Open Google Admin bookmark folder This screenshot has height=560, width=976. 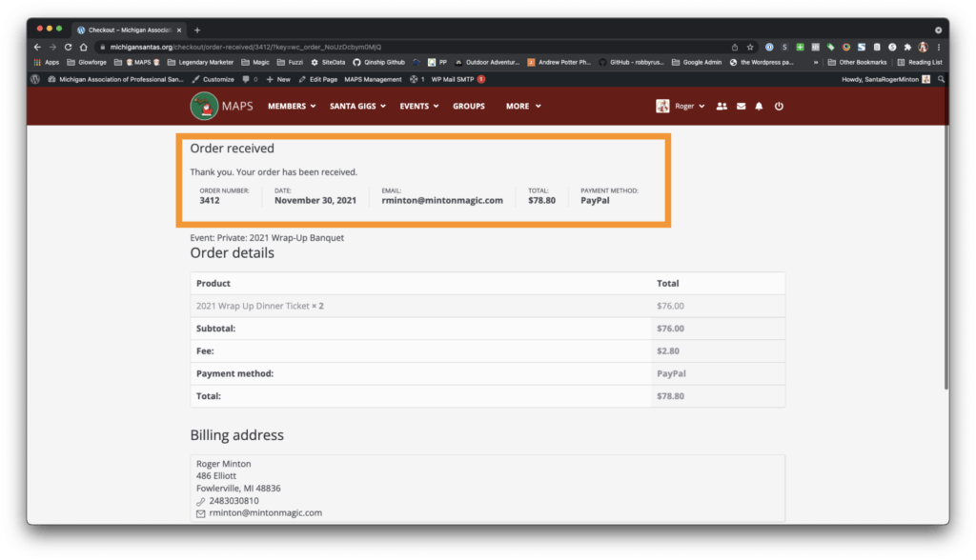[x=697, y=62]
